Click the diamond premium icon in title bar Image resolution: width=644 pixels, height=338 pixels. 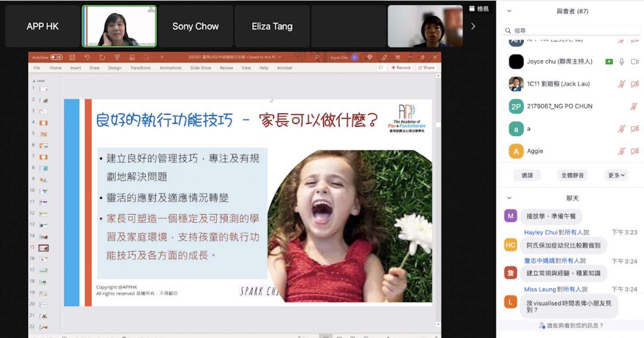(370, 57)
